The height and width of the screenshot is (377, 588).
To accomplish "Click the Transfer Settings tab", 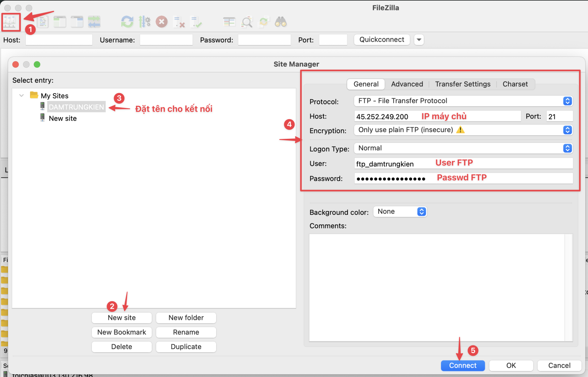I will [x=463, y=84].
